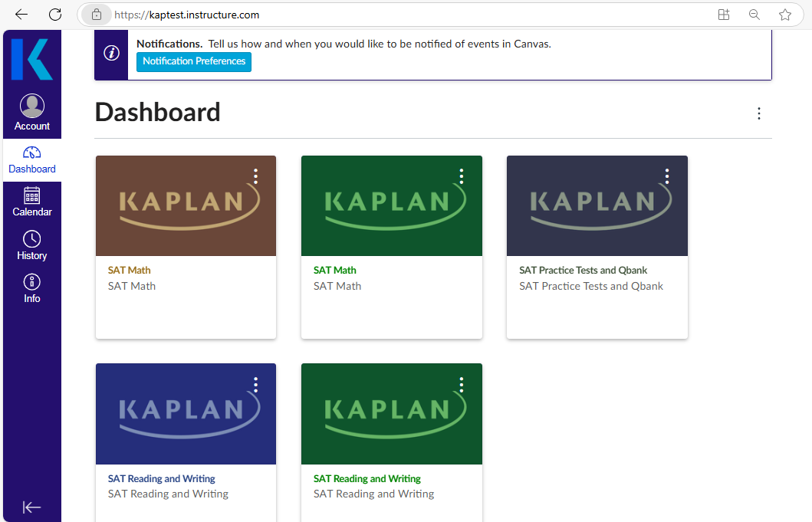This screenshot has width=812, height=522.
Task: Click the green SAT Math Kaplan card image
Action: pyautogui.click(x=392, y=205)
